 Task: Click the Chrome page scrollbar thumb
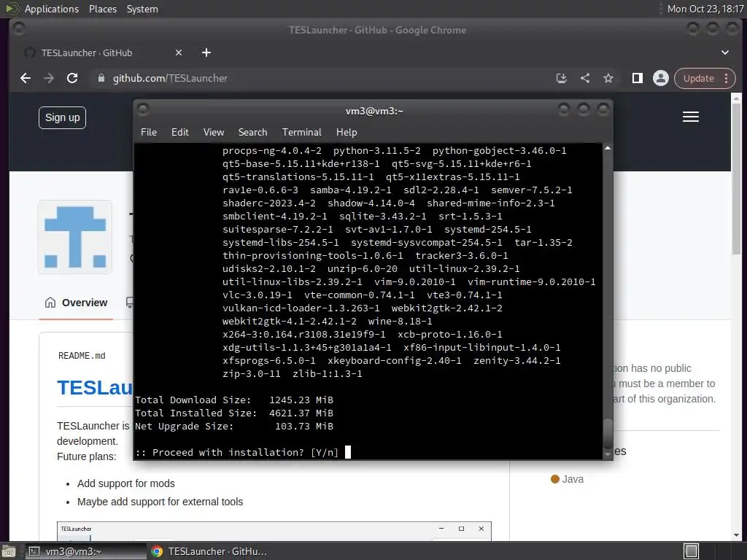tap(736, 179)
